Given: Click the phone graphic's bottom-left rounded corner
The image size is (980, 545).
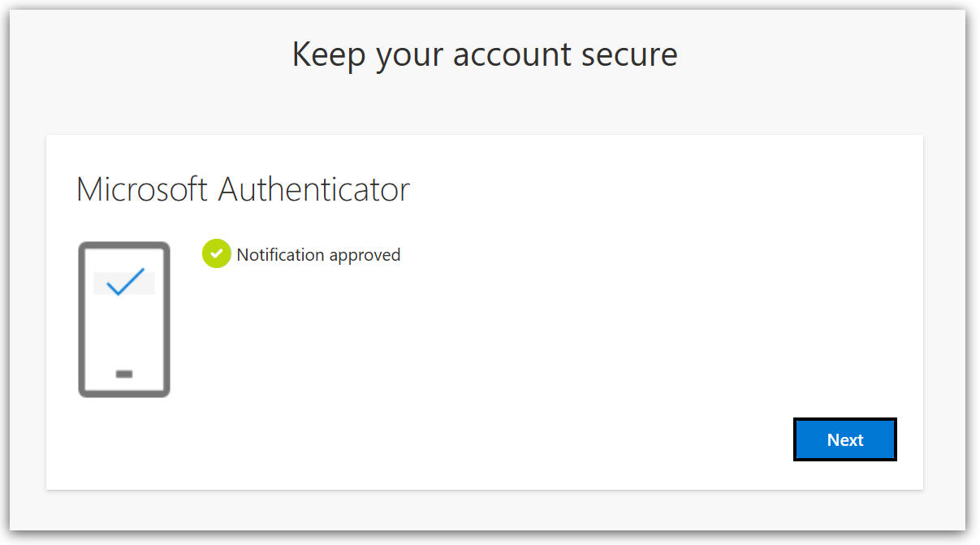Looking at the screenshot, I should [x=82, y=393].
